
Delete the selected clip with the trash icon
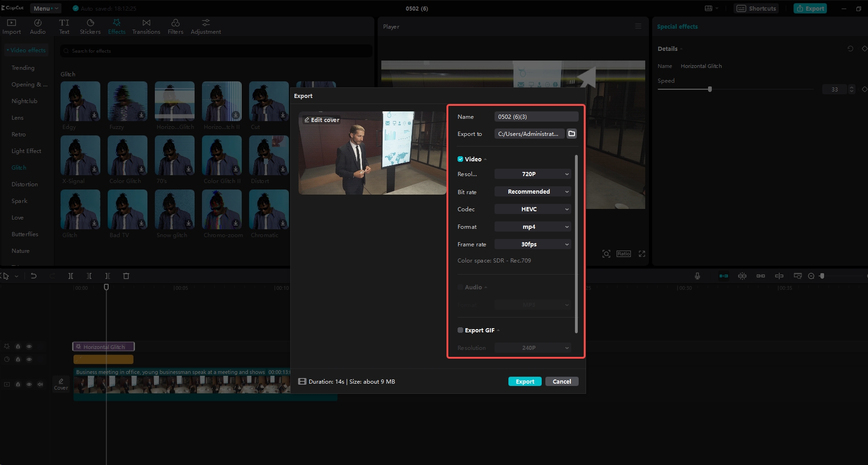(x=126, y=275)
